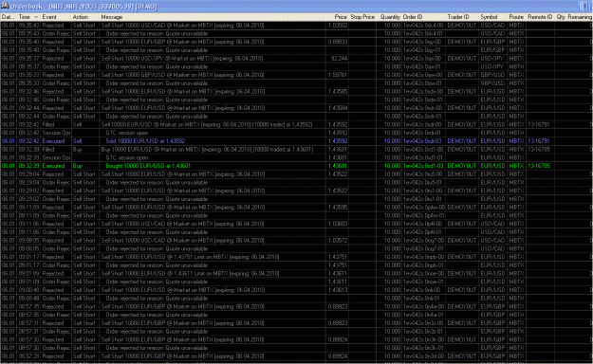Click price cell 1.43613
The width and height of the screenshot is (593, 364).
pyautogui.click(x=338, y=290)
